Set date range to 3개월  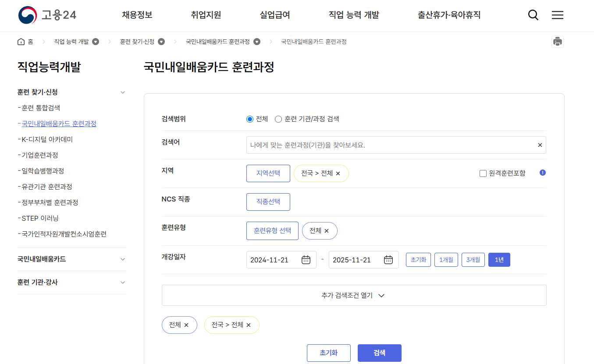point(473,260)
